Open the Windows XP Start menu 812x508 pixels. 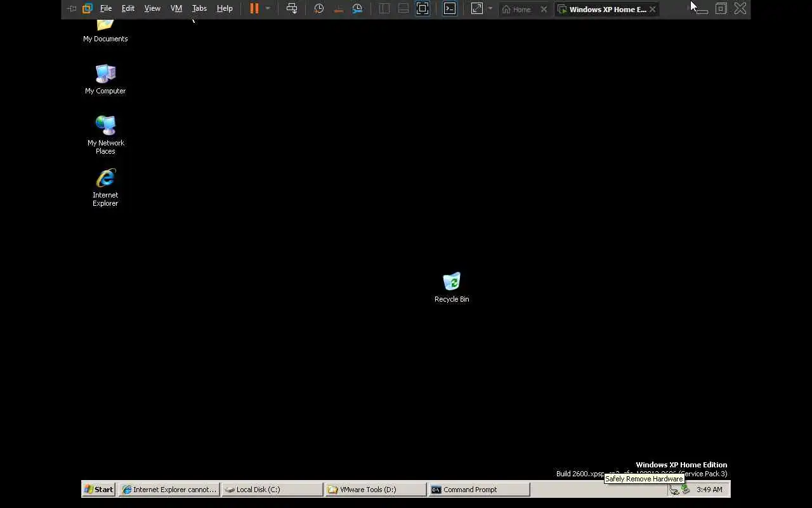point(99,490)
